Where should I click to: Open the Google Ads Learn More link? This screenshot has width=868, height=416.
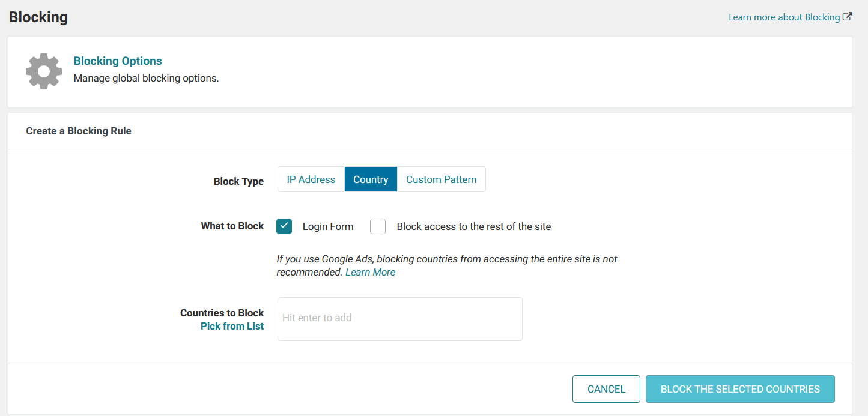pyautogui.click(x=370, y=271)
